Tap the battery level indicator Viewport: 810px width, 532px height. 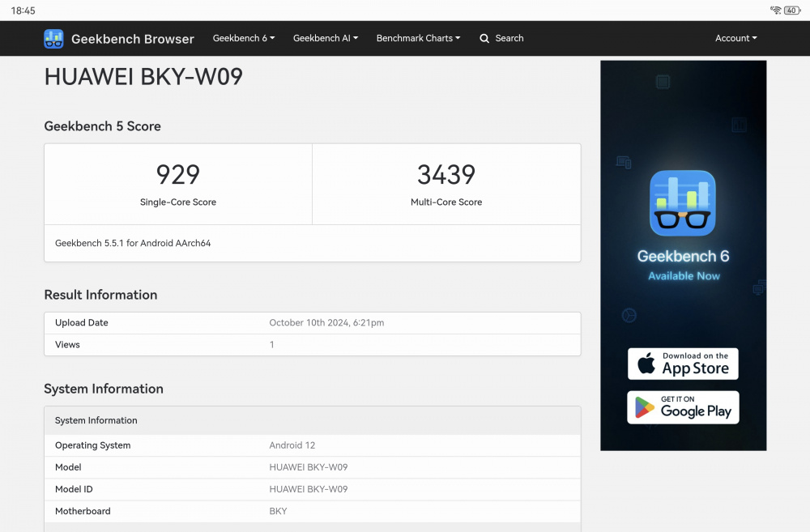tap(791, 11)
